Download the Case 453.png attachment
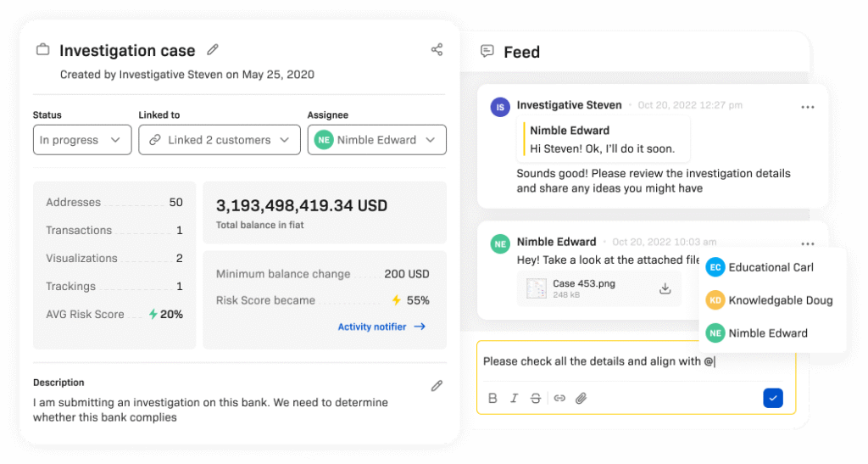868x464 pixels. (x=665, y=288)
